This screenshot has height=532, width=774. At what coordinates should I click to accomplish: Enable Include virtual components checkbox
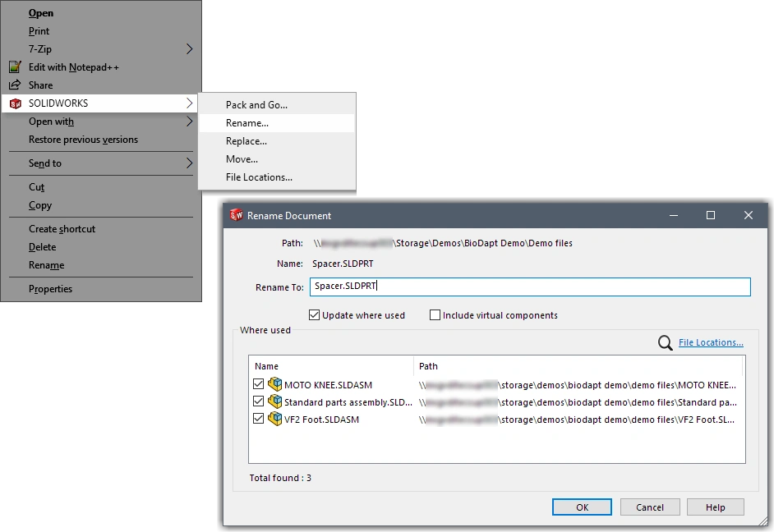tap(435, 315)
